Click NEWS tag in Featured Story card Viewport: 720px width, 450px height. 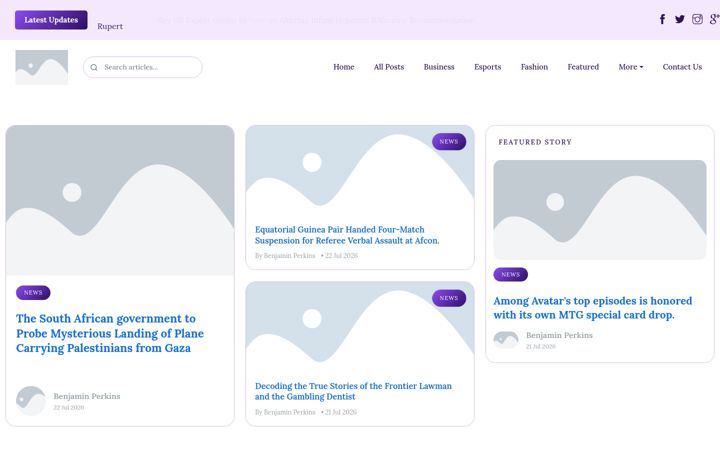[511, 275]
